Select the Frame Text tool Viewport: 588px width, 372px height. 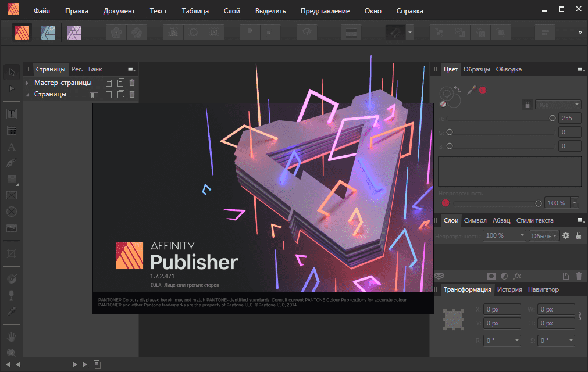click(x=12, y=114)
